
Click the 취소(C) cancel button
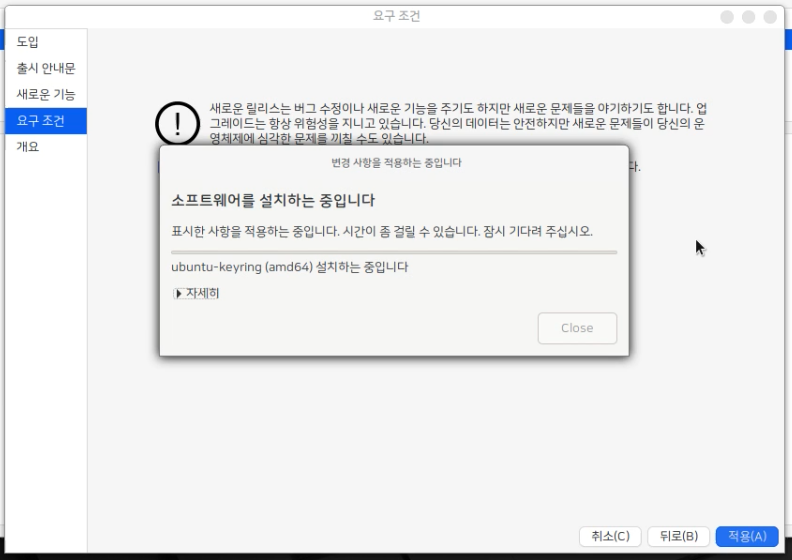tap(610, 536)
